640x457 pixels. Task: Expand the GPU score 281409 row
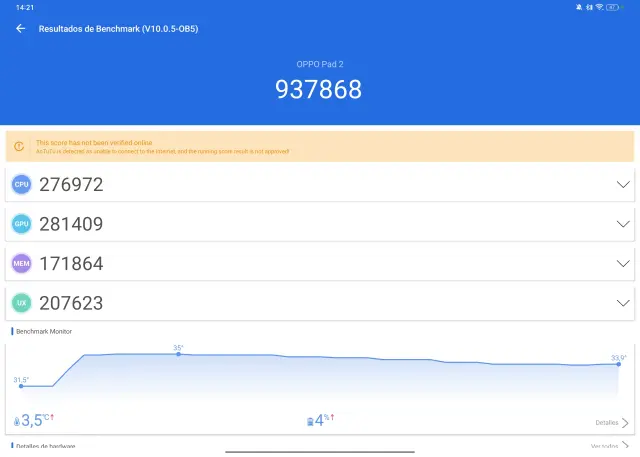(x=623, y=224)
